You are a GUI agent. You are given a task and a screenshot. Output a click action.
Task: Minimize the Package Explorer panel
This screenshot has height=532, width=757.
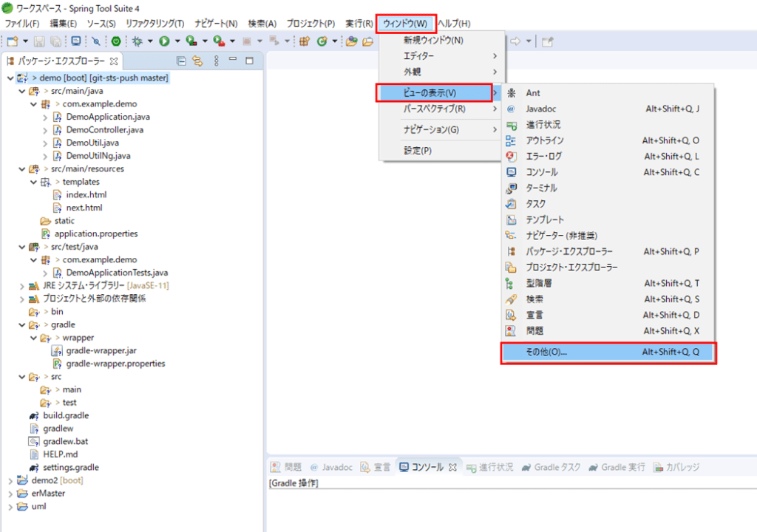click(233, 61)
